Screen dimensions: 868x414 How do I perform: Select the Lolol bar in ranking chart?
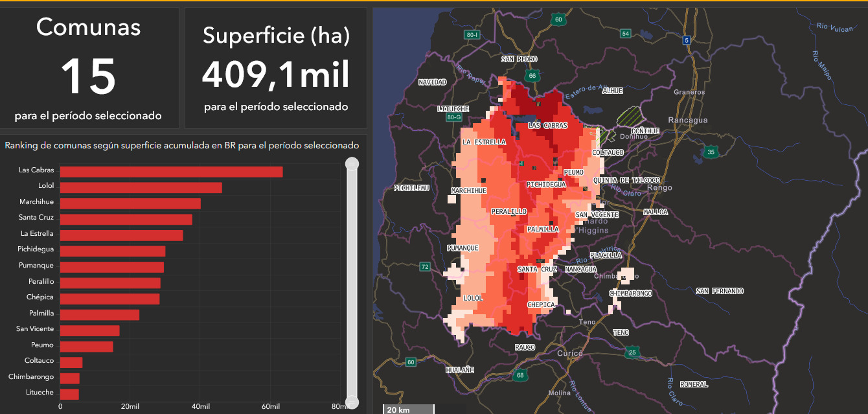pos(141,188)
